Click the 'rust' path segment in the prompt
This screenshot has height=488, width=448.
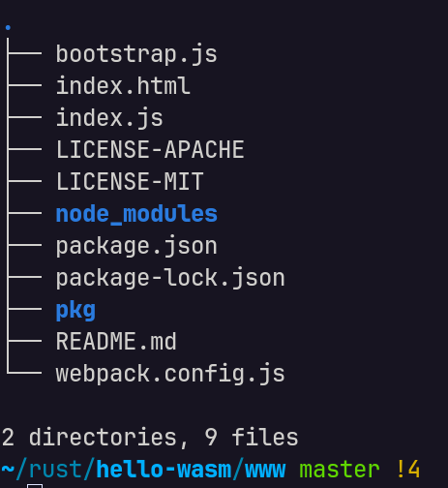[55, 470]
